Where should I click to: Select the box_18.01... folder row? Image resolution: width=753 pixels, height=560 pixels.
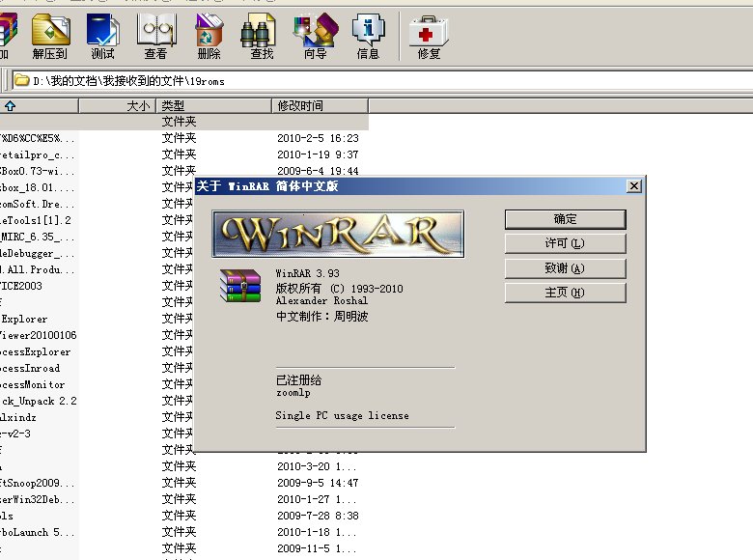(96, 187)
